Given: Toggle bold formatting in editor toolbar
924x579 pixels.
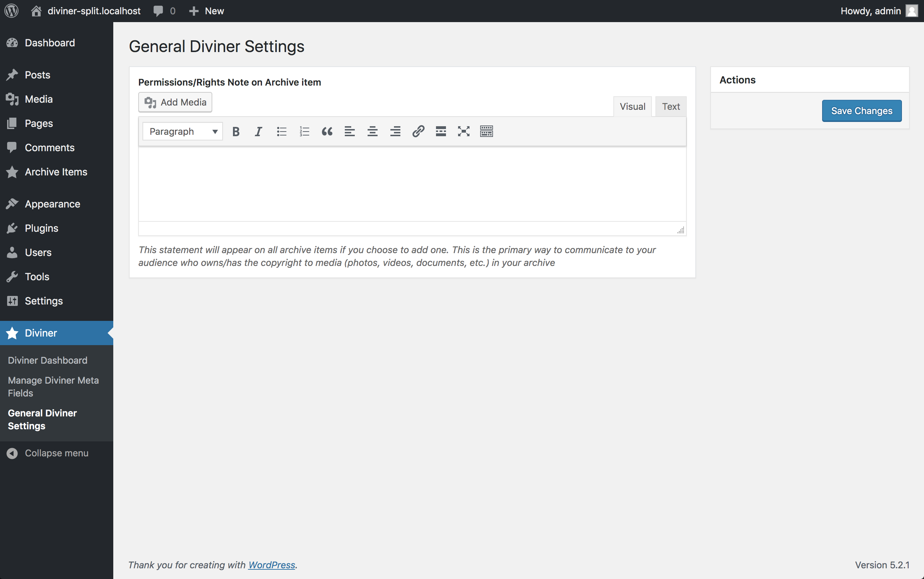Looking at the screenshot, I should 236,131.
